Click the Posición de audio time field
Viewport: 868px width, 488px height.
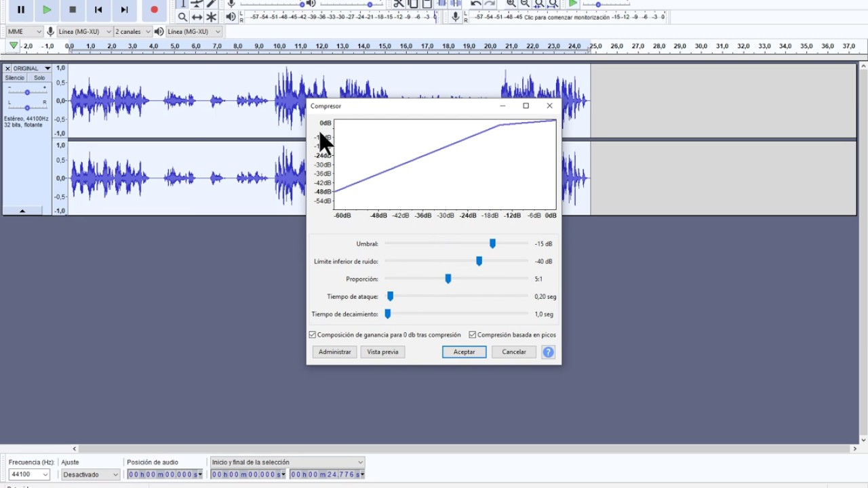click(165, 474)
